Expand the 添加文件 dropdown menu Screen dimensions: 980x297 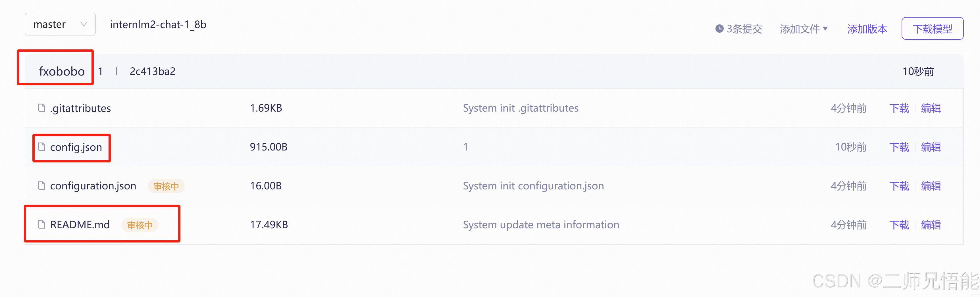pos(804,29)
